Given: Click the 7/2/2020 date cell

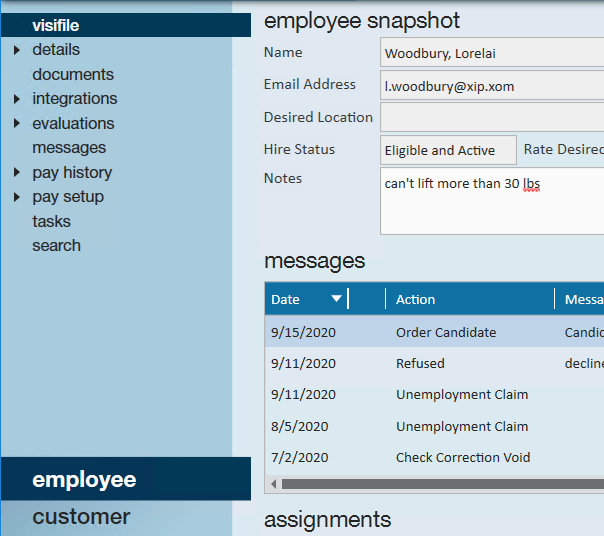Looking at the screenshot, I should pyautogui.click(x=299, y=457).
